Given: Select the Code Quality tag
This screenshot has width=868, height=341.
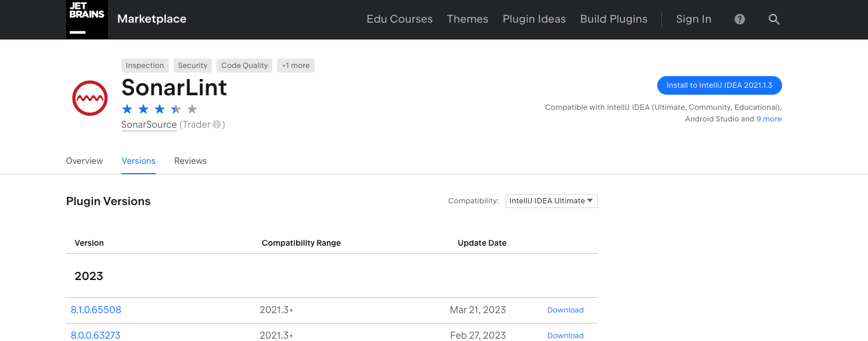Looking at the screenshot, I should [244, 65].
